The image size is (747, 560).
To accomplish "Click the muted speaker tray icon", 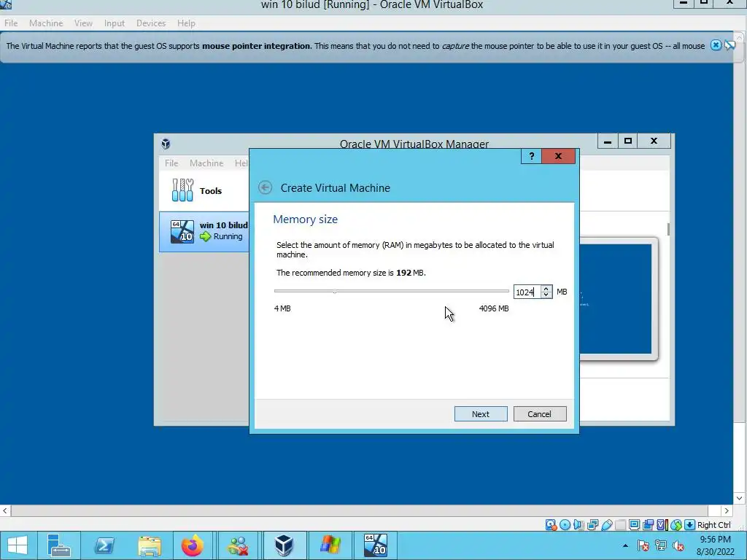I will pyautogui.click(x=678, y=545).
